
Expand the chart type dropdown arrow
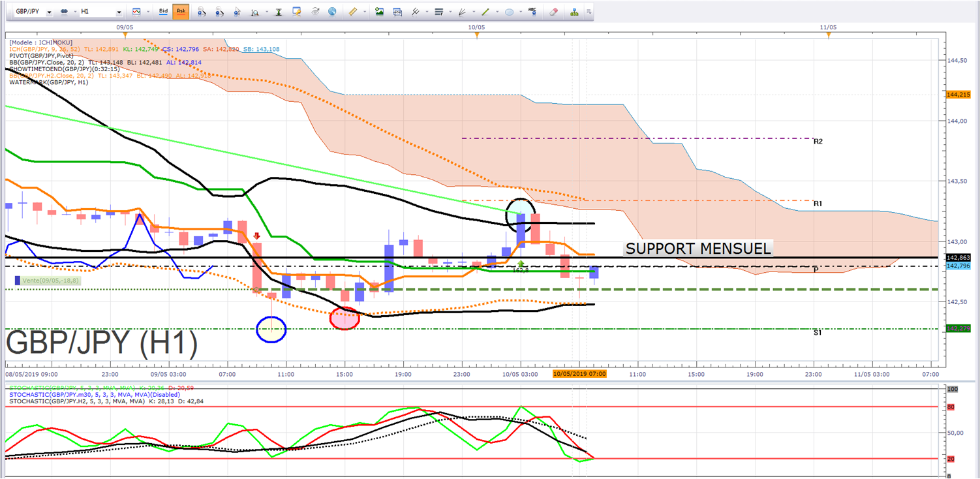click(x=148, y=12)
